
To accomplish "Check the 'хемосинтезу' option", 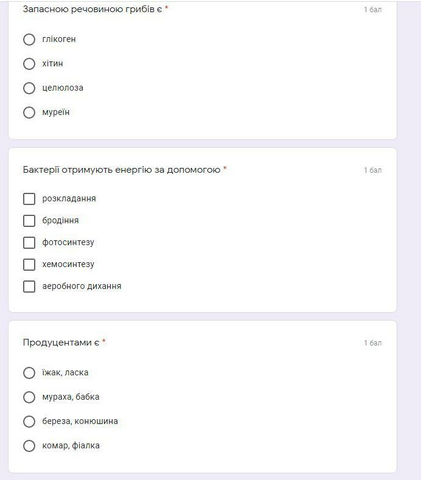I will tap(29, 265).
